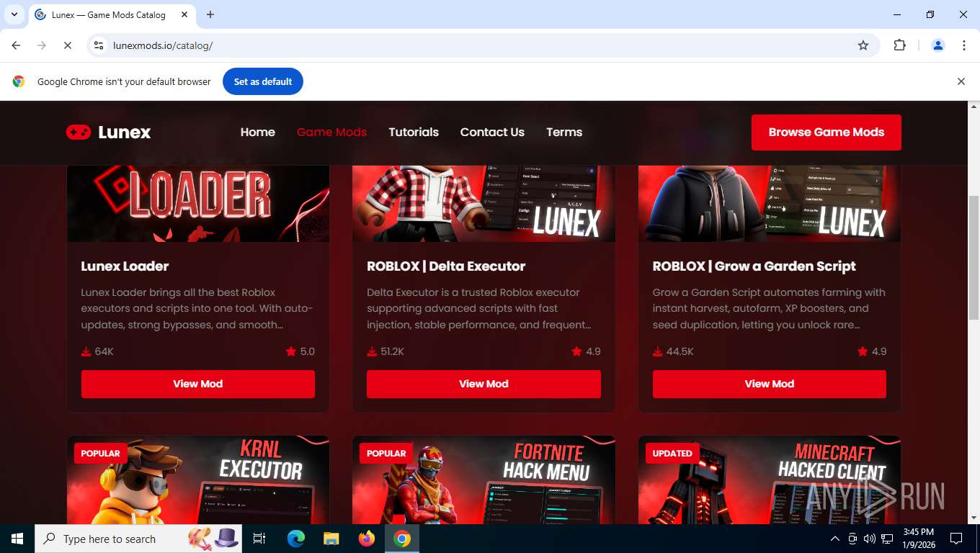Open the Chrome profile avatar icon
Image resolution: width=980 pixels, height=553 pixels.
coord(938,45)
